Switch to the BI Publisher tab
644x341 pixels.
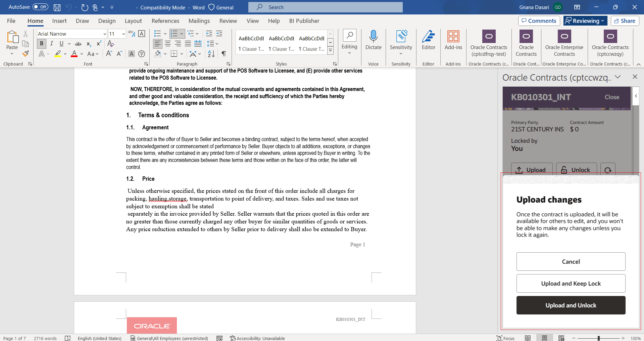[x=304, y=21]
